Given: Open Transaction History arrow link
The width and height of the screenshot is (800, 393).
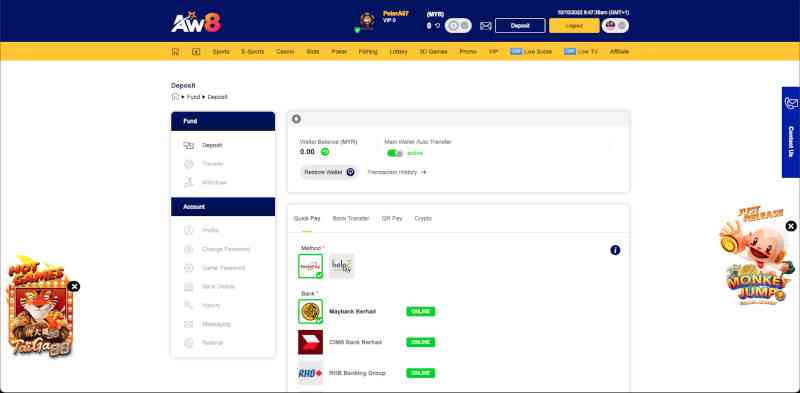Looking at the screenshot, I should [x=397, y=173].
